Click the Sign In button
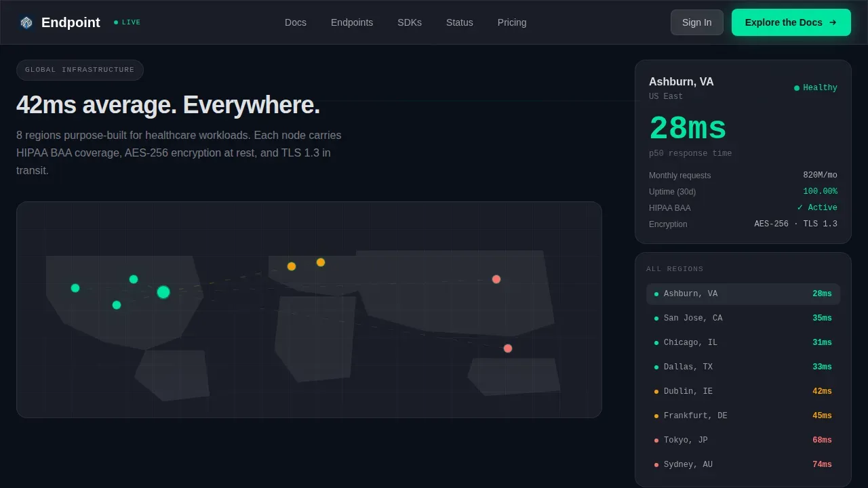 pos(697,22)
